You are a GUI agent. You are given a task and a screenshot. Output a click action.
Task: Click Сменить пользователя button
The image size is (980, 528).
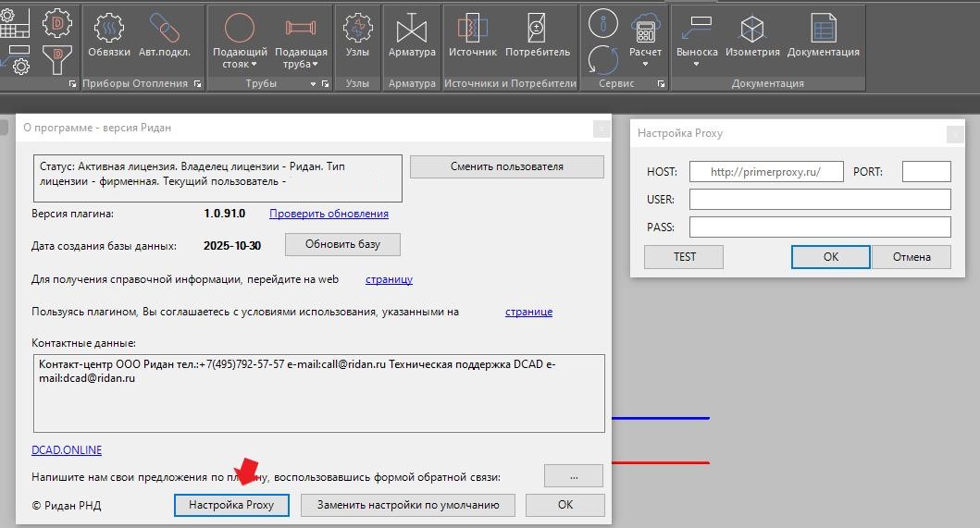507,166
